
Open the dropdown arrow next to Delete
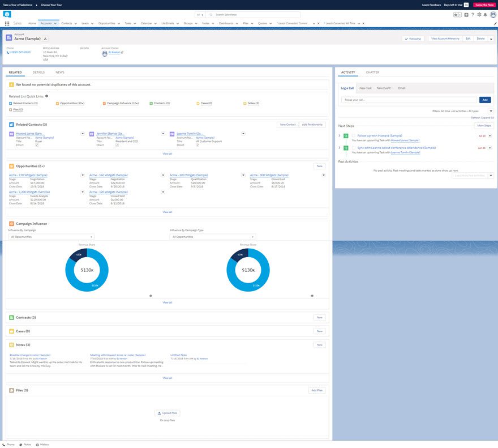491,39
